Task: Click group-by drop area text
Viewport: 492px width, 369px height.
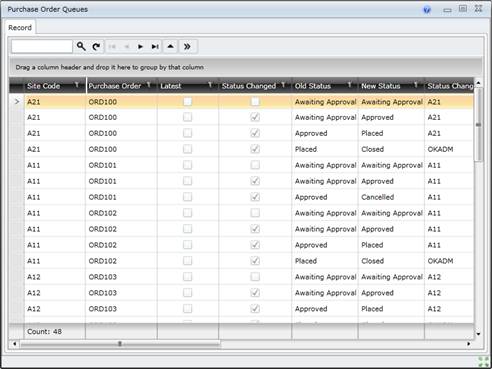Action: (x=110, y=67)
